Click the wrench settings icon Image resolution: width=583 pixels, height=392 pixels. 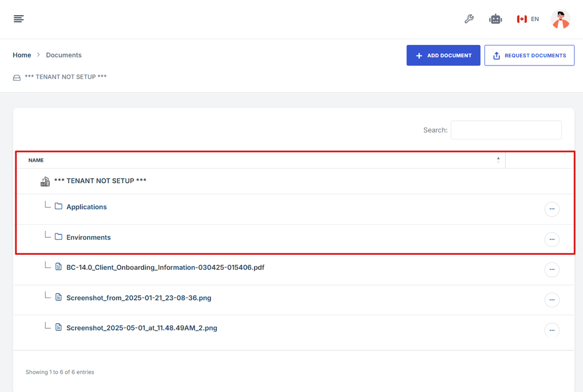[x=469, y=19]
